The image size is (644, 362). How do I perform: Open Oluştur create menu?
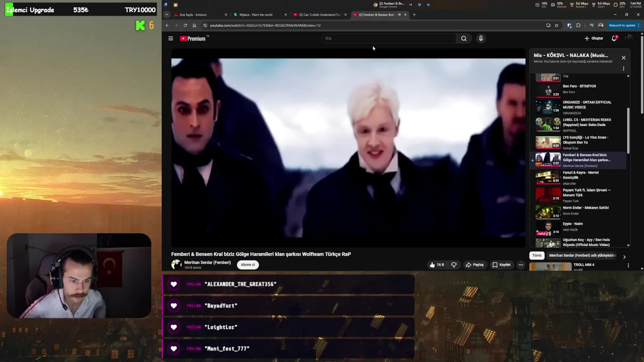[594, 38]
